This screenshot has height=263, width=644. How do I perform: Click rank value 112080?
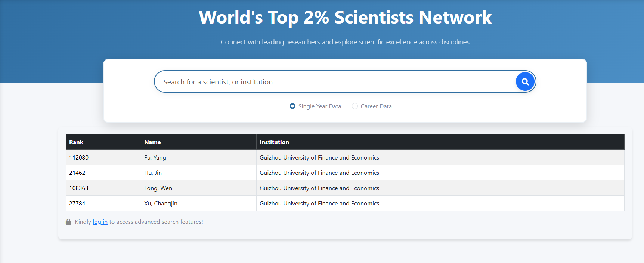tap(79, 158)
